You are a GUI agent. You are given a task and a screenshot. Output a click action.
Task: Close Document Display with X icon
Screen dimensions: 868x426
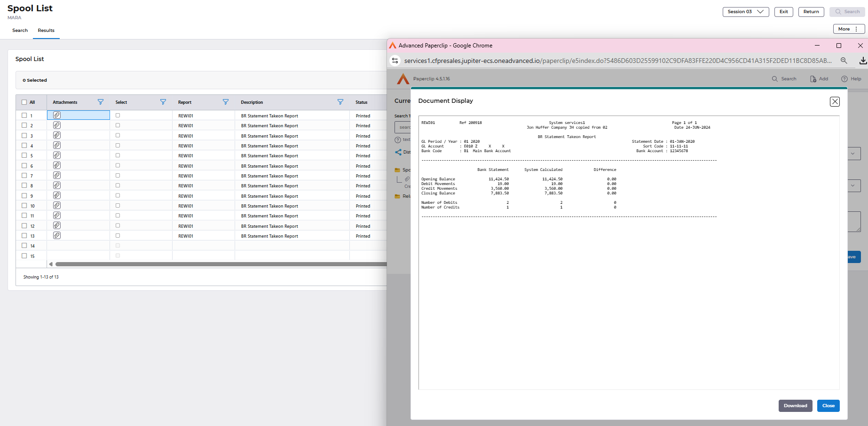tap(835, 101)
